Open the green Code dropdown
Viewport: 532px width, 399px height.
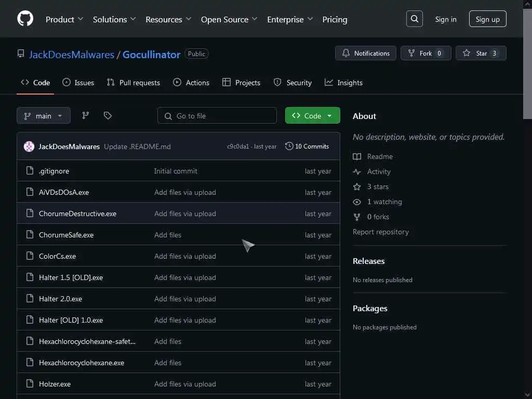point(312,116)
